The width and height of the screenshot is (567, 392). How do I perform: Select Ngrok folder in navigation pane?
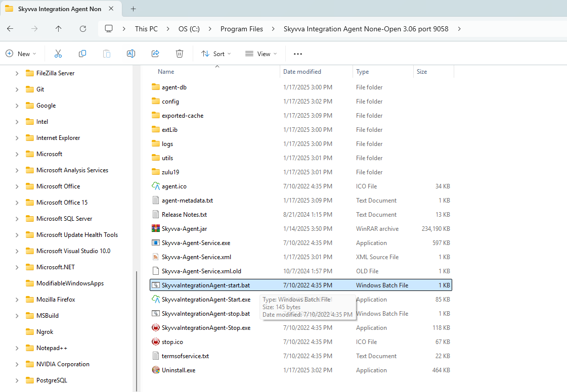pyautogui.click(x=45, y=332)
